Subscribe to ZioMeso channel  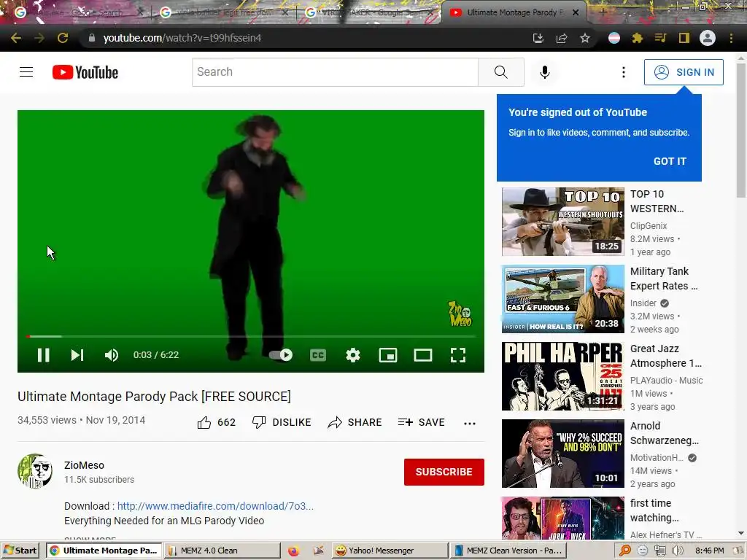tap(444, 472)
